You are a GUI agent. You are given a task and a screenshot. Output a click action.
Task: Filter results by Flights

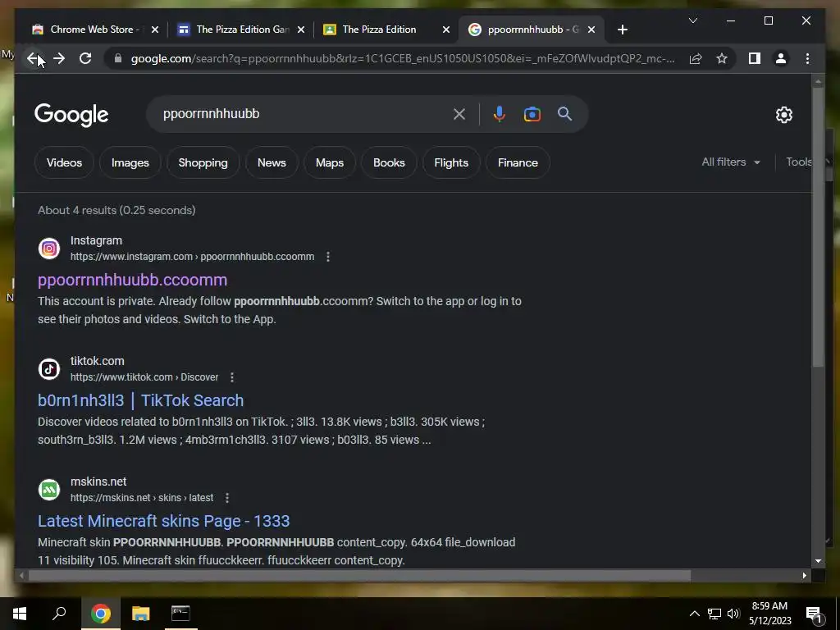coord(451,162)
